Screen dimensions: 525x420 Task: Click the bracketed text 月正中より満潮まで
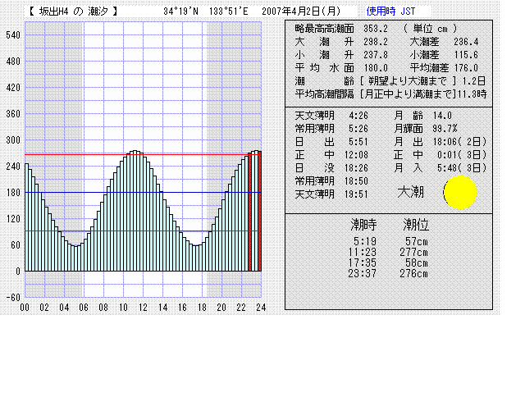tap(408, 94)
